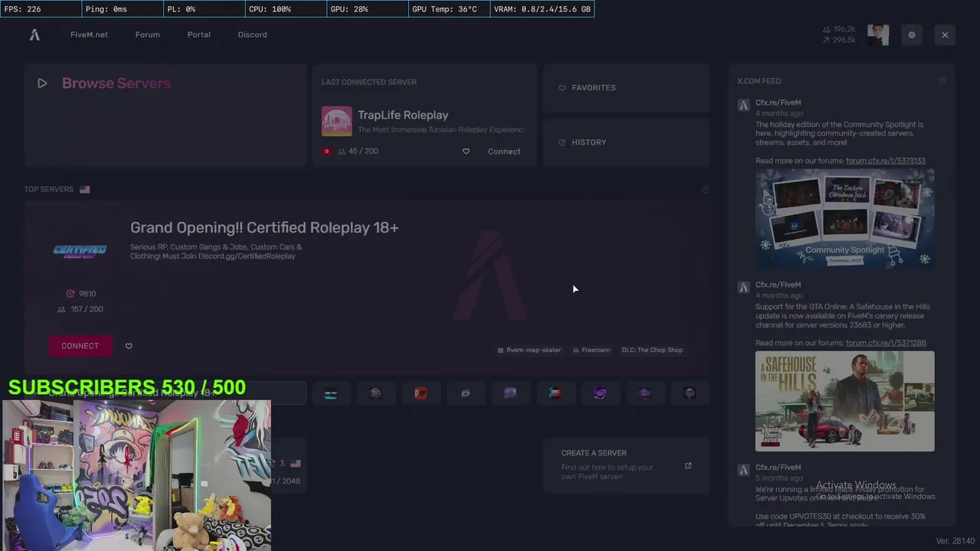The image size is (980, 551).
Task: Connect to TrapLife Roleplay server
Action: pos(504,152)
